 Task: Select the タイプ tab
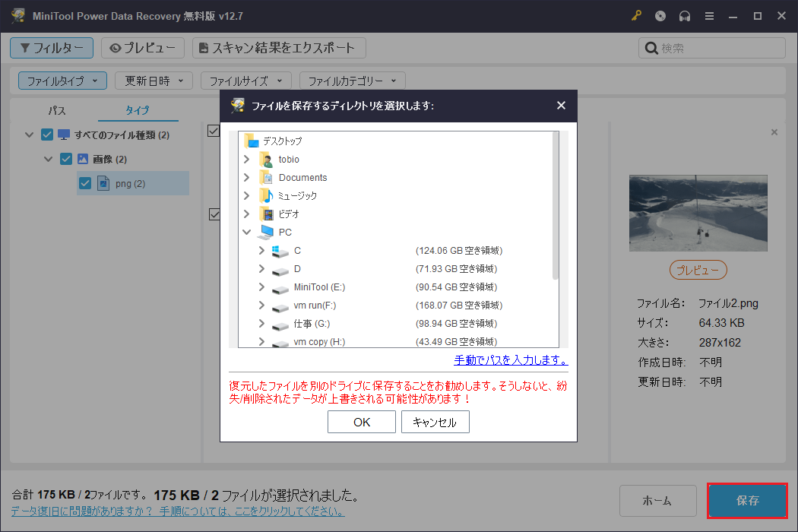(x=138, y=110)
